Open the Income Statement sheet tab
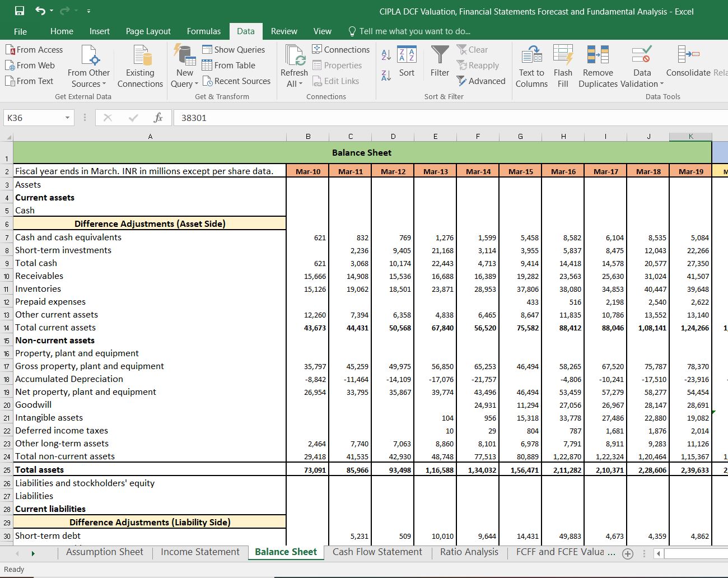The image size is (728, 578). tap(200, 552)
